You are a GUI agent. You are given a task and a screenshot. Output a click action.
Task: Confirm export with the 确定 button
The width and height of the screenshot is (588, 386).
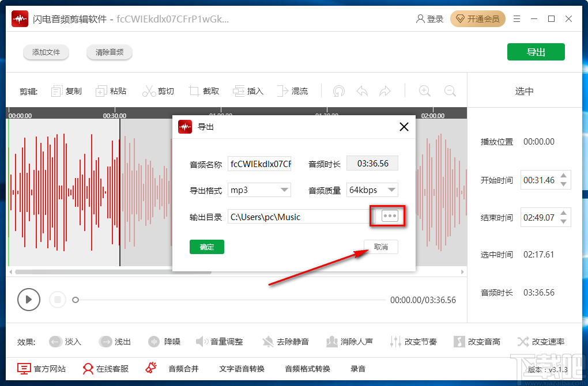click(206, 247)
